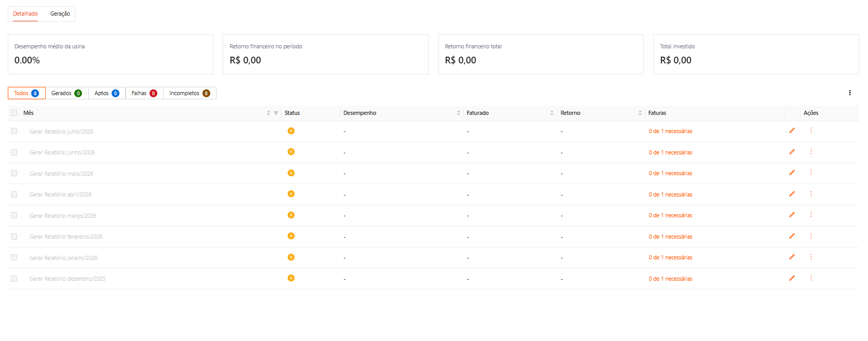Screen dimensions: 868x341
Task: Click the 'Desempenho médio da usina' card
Action: 111,54
